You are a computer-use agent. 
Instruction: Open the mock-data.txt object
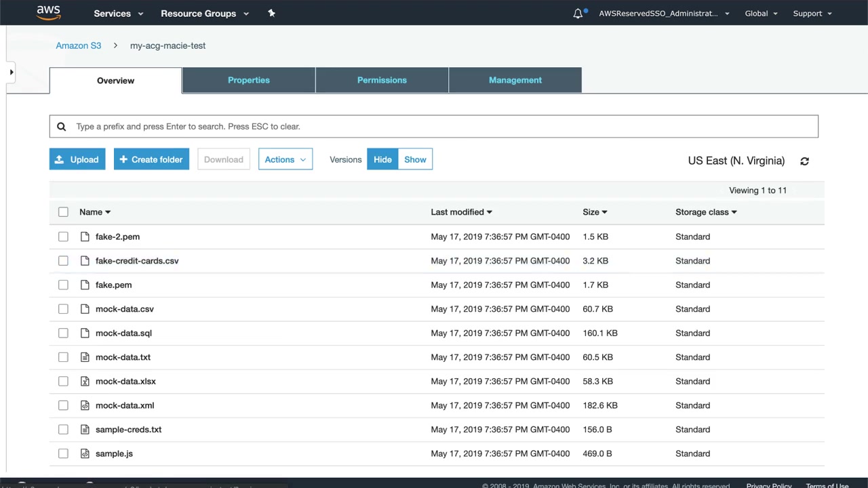click(123, 357)
